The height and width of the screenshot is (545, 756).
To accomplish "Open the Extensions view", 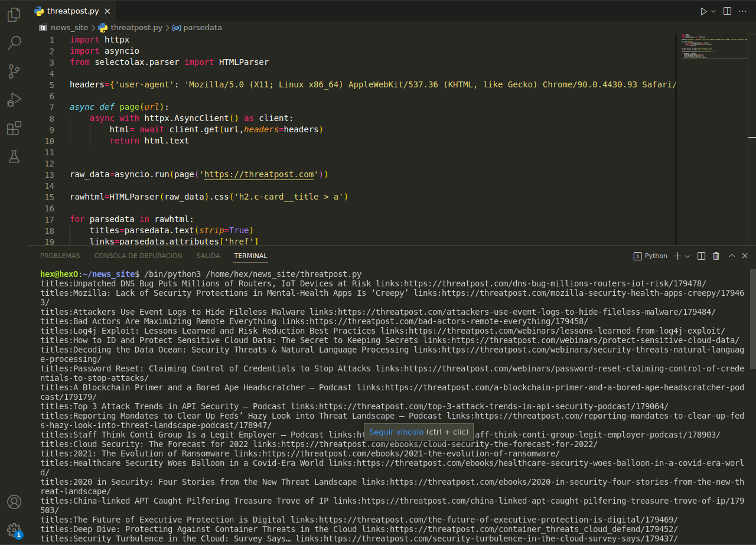I will (14, 128).
